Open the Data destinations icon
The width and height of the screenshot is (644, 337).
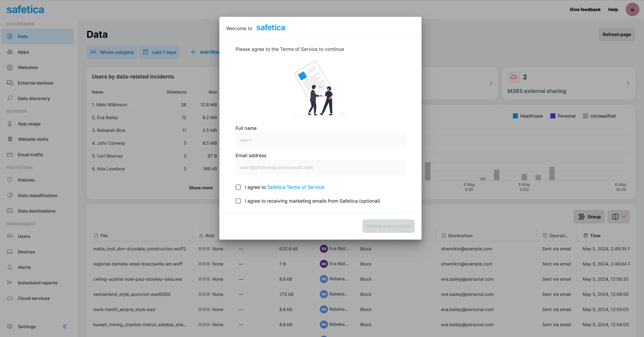point(10,211)
